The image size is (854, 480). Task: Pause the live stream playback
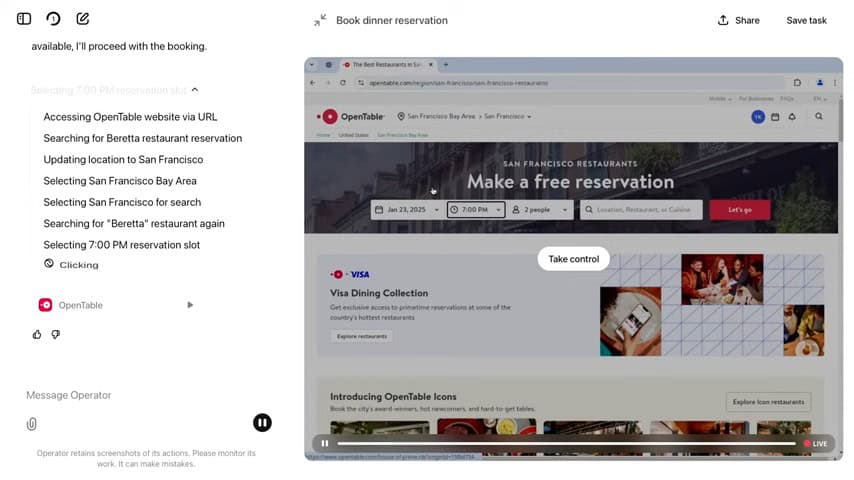[x=325, y=443]
